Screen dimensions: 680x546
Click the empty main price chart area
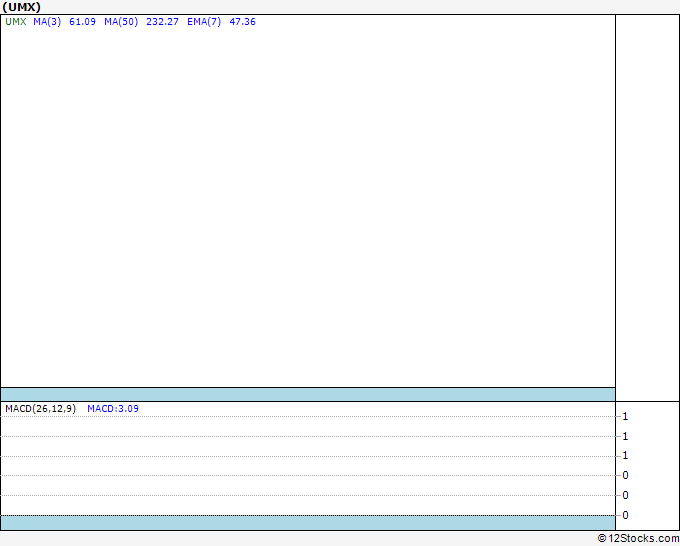pyautogui.click(x=308, y=207)
